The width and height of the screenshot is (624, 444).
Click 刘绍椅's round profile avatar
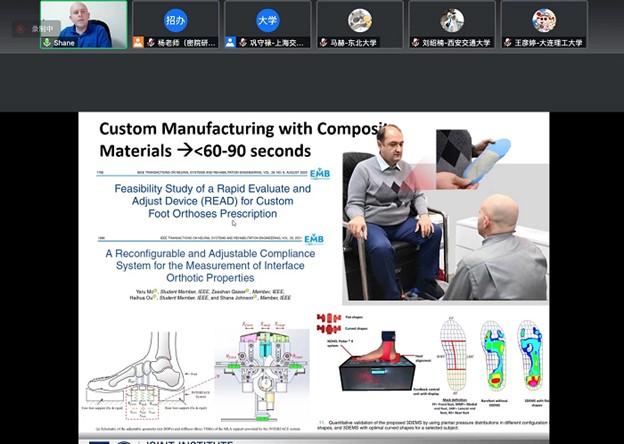(x=452, y=20)
